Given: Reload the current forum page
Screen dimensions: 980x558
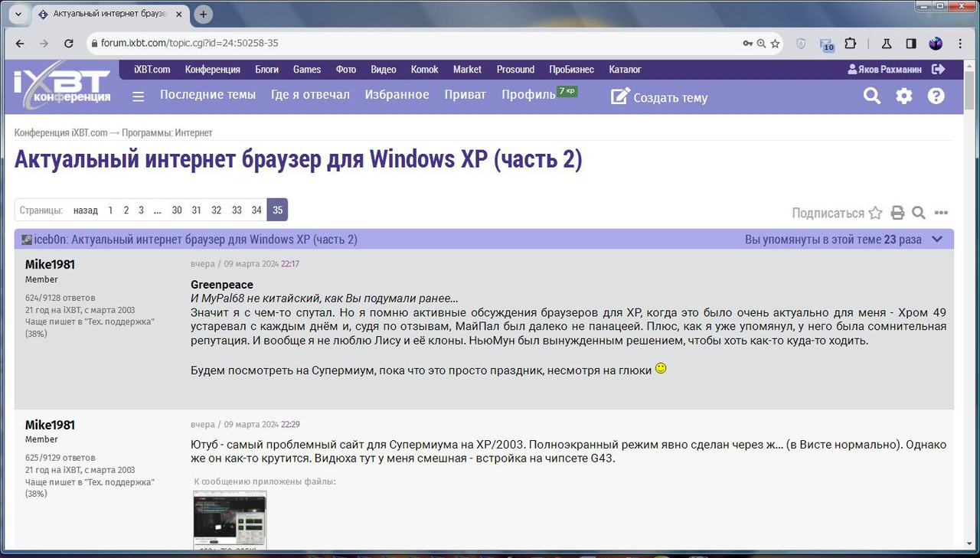Looking at the screenshot, I should (68, 44).
